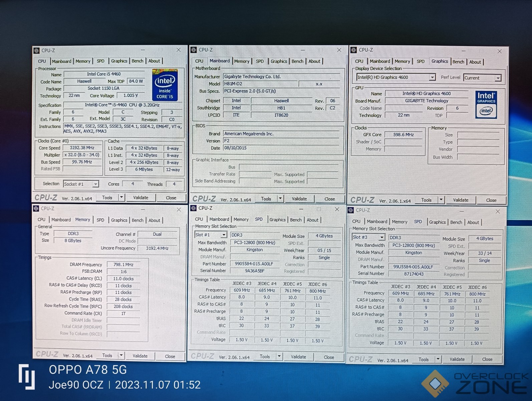
Task: Click Part Number 9905584-015.A00LF
Action: (x=254, y=264)
